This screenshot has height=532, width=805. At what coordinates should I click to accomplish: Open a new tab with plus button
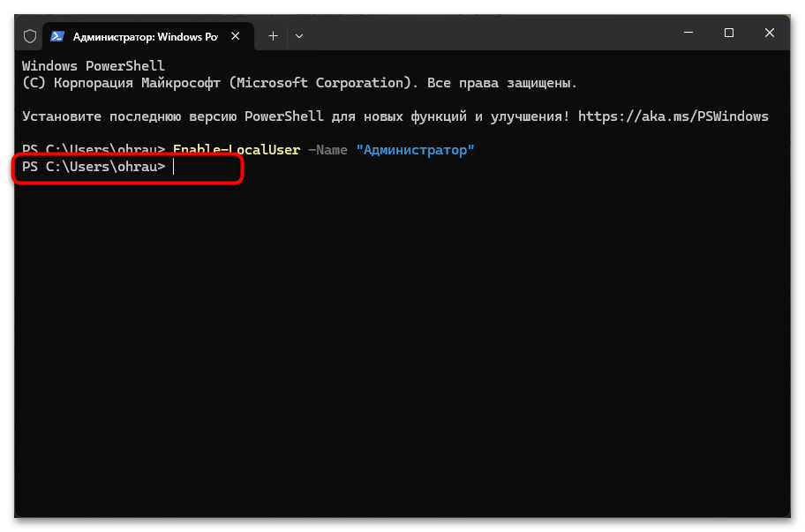pyautogui.click(x=273, y=36)
